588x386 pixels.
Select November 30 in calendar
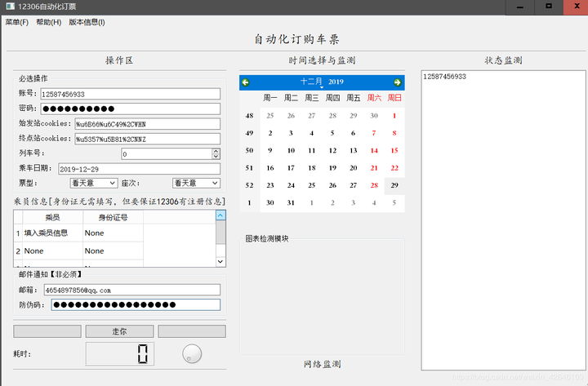(374, 115)
